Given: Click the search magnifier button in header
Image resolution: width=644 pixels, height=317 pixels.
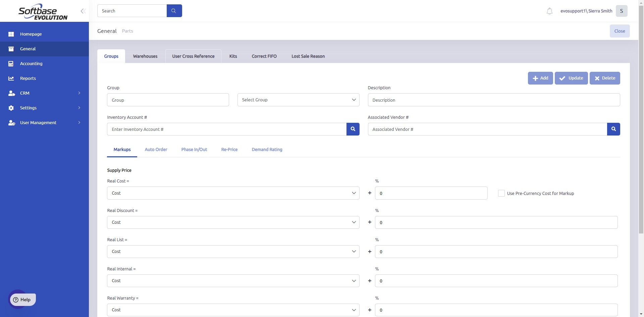Looking at the screenshot, I should click(x=174, y=11).
